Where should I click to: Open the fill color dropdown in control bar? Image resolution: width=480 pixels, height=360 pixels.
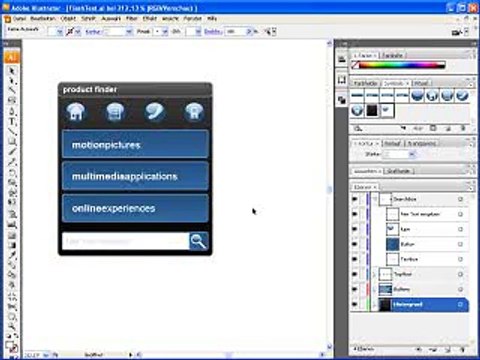point(59,32)
